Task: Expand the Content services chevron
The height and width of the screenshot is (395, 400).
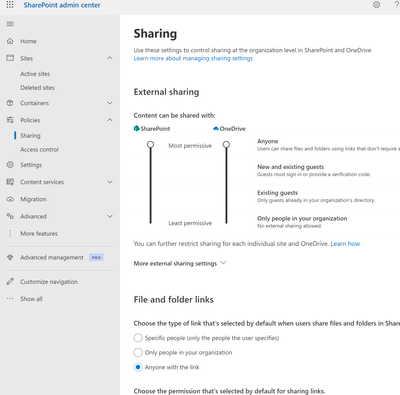Action: (110, 182)
